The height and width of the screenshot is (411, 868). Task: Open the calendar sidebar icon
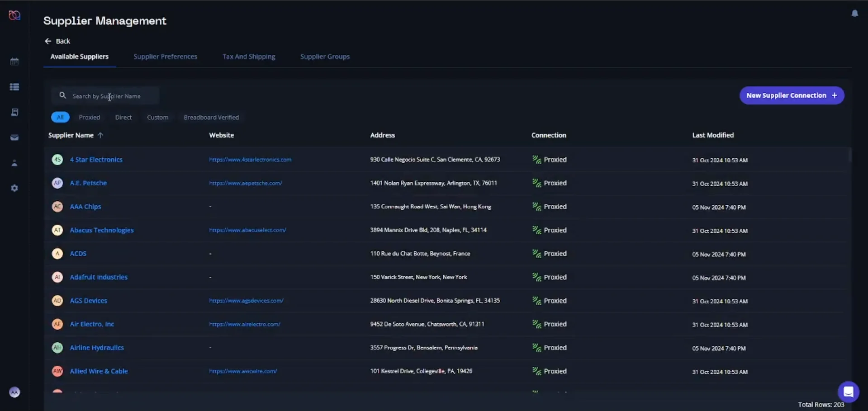(14, 61)
